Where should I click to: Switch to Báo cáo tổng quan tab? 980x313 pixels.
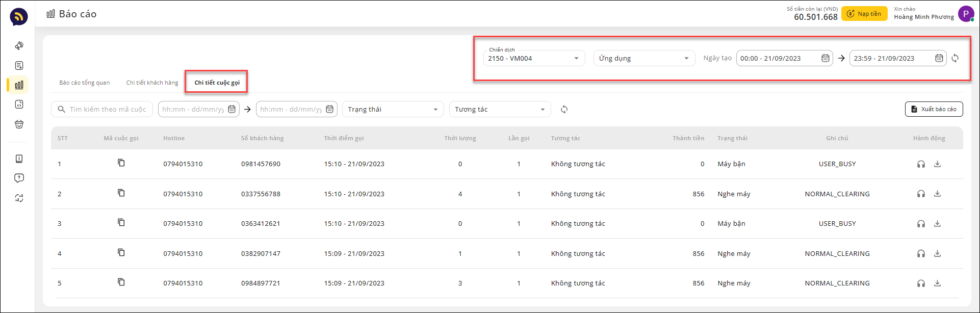[85, 83]
